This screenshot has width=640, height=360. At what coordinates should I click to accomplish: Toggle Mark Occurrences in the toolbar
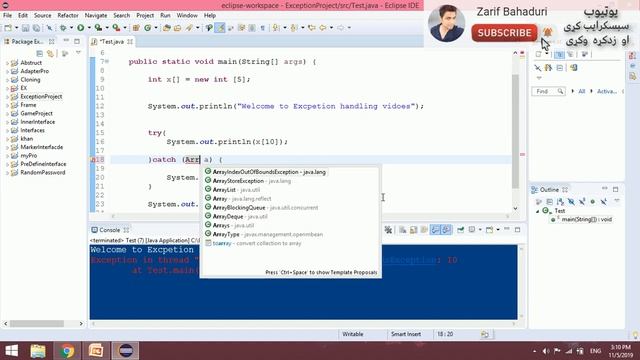coord(220,28)
